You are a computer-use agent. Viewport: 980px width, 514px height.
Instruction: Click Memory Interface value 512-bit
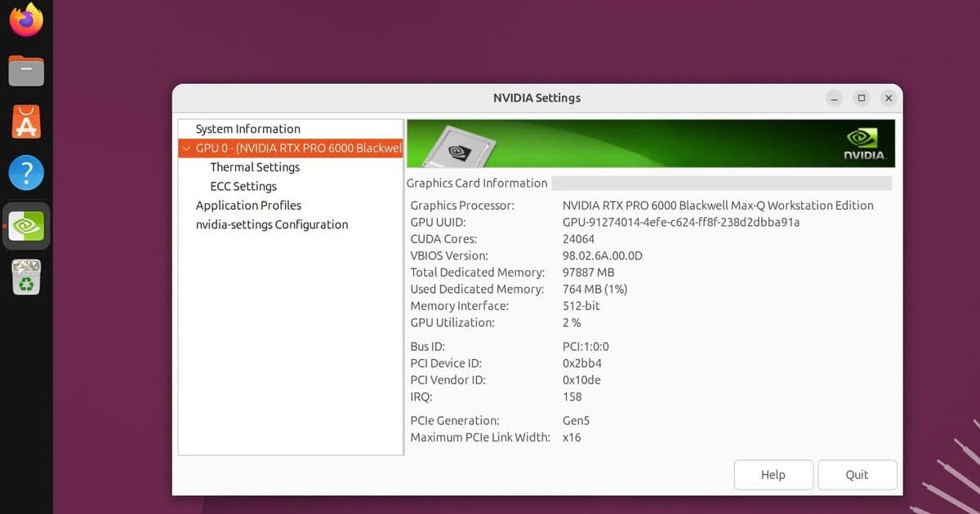tap(581, 306)
